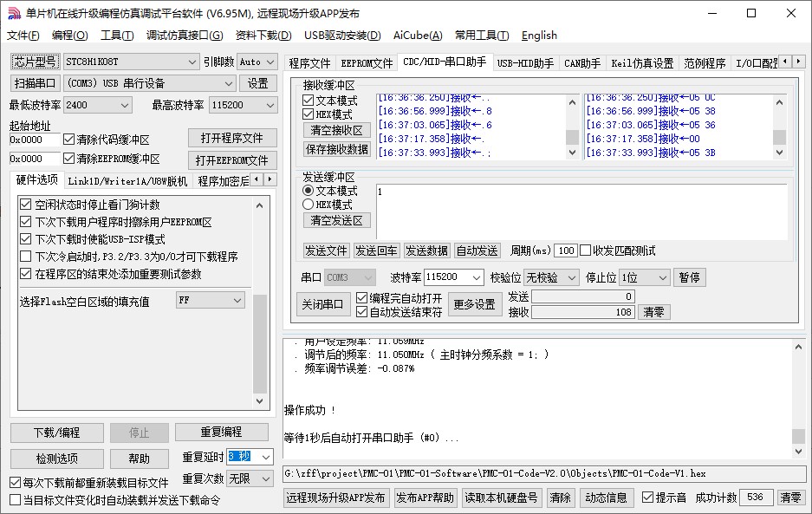The image size is (812, 514).
Task: Click the 周期(ms) input field showing 100
Action: coord(566,250)
